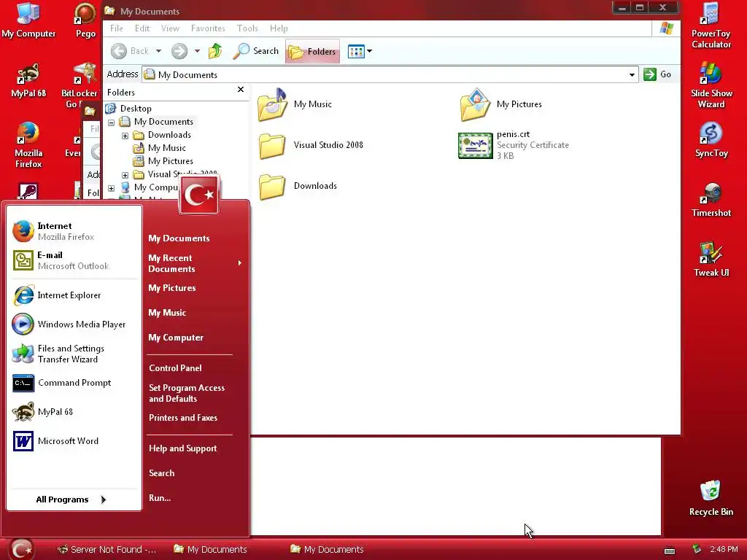
Task: Open the File menu
Action: [x=116, y=28]
